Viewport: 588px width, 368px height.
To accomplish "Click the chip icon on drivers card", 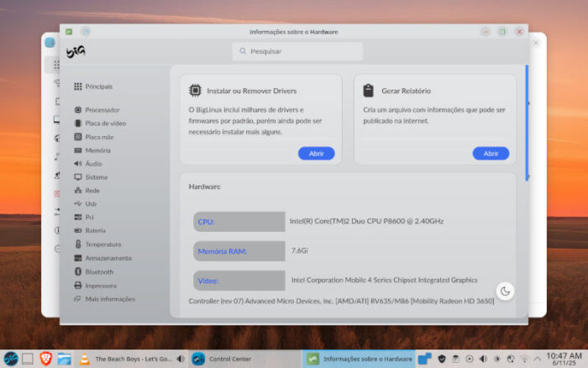I will point(195,91).
